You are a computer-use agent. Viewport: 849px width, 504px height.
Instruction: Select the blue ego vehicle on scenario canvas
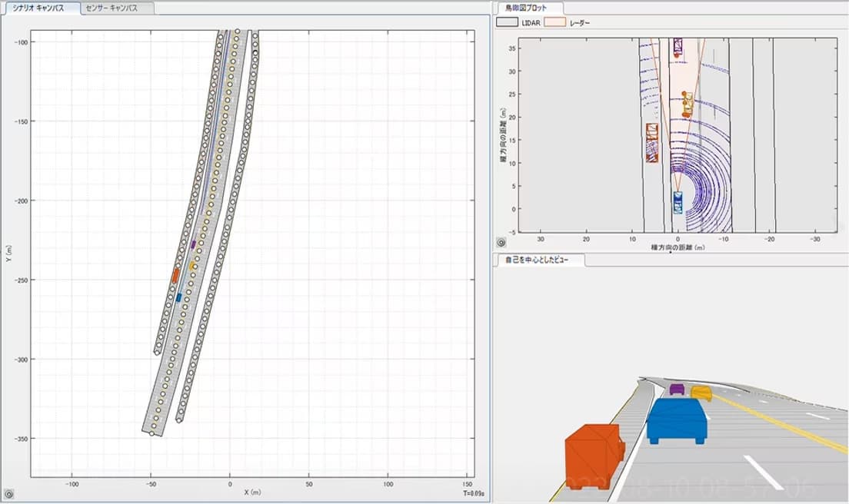tap(178, 297)
